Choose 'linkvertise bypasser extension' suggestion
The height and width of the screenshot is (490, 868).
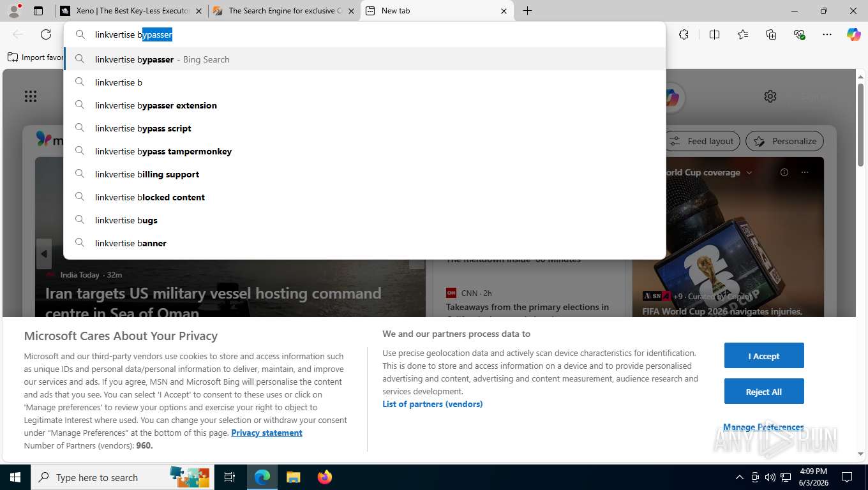pos(364,105)
